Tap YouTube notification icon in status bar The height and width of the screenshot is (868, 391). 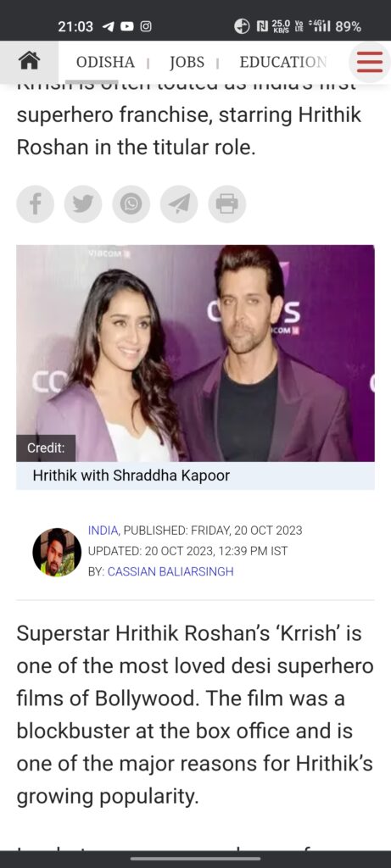coord(127,26)
